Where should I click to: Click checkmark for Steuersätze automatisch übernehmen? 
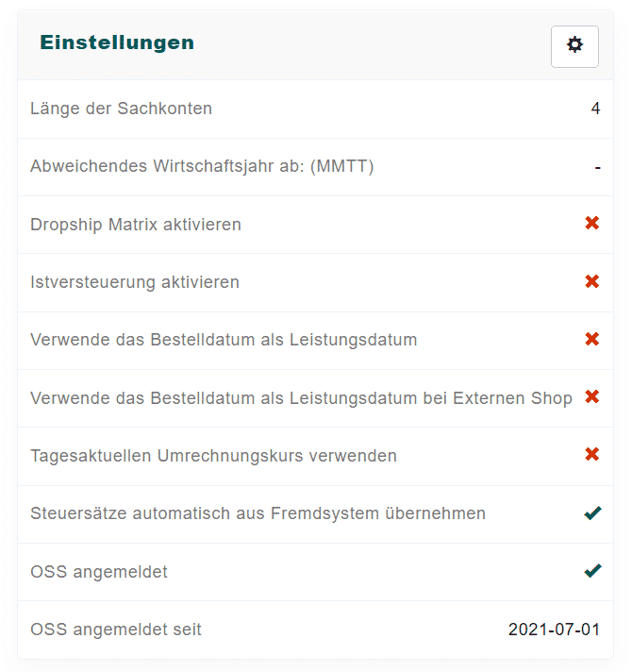click(592, 513)
